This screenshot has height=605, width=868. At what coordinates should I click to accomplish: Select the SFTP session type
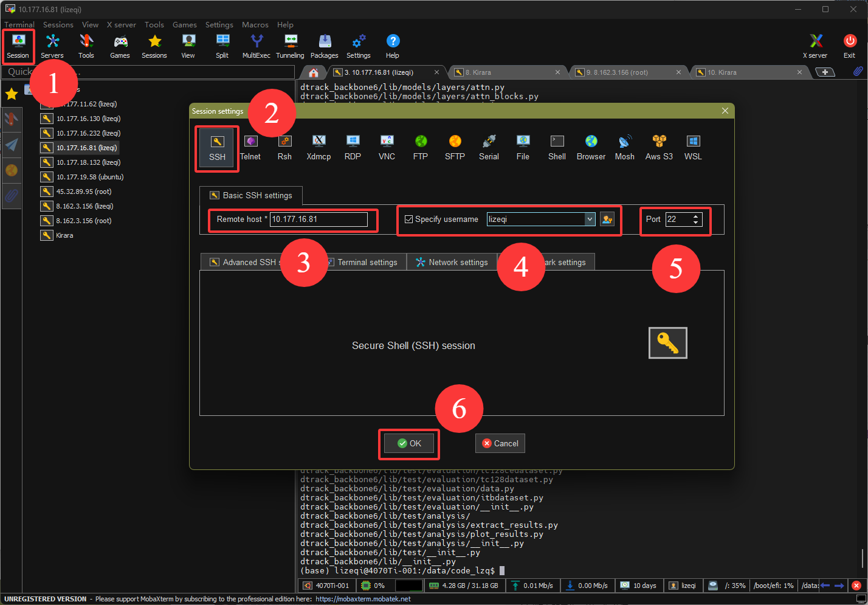point(455,148)
